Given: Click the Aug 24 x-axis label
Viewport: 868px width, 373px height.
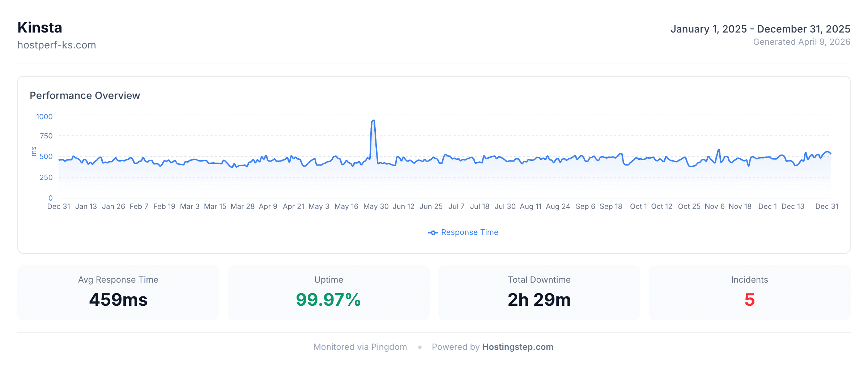Looking at the screenshot, I should tap(558, 206).
